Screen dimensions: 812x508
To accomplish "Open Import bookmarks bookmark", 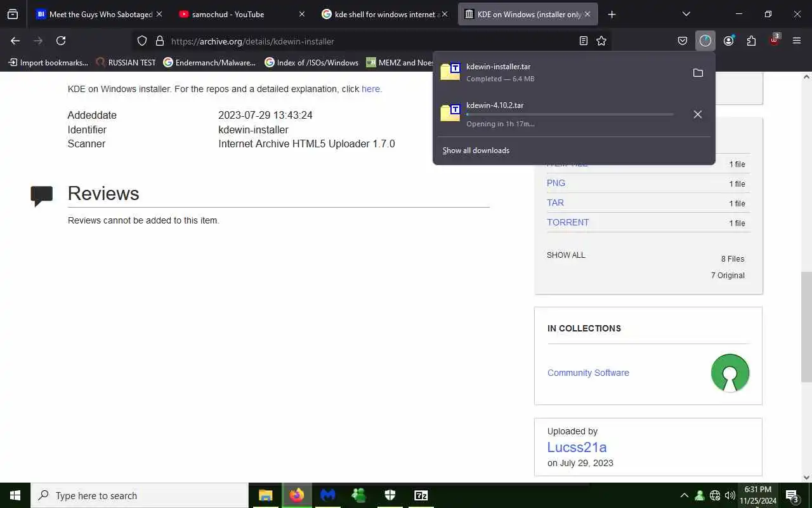I will pos(48,62).
